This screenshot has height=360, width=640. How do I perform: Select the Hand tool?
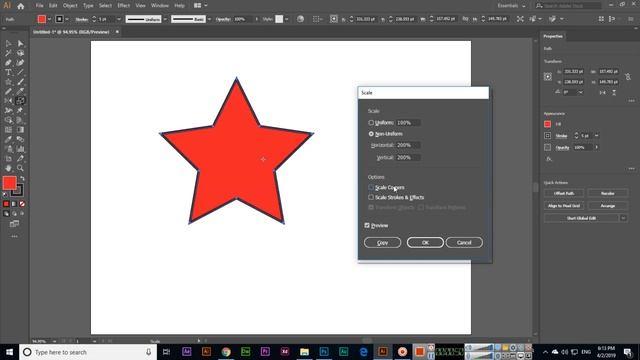point(8,168)
